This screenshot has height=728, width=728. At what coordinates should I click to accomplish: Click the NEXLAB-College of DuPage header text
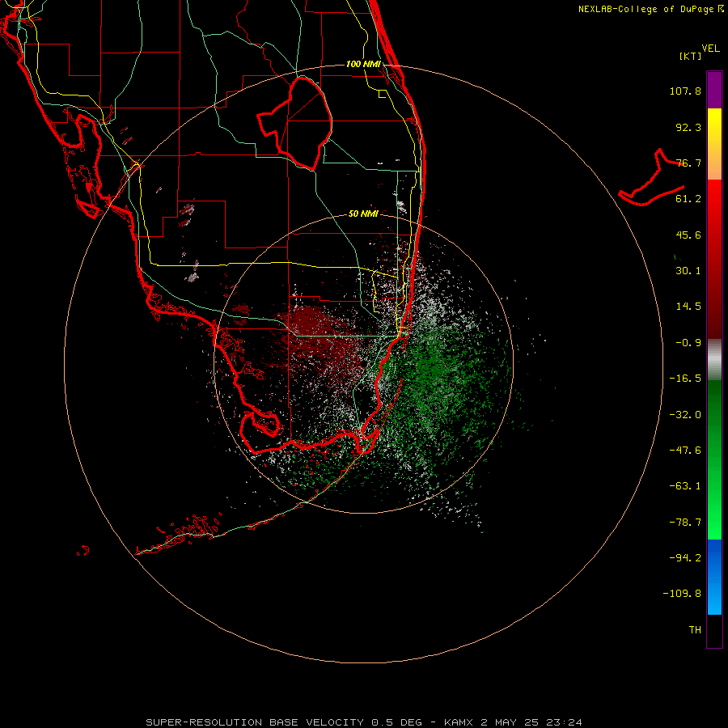click(x=651, y=9)
